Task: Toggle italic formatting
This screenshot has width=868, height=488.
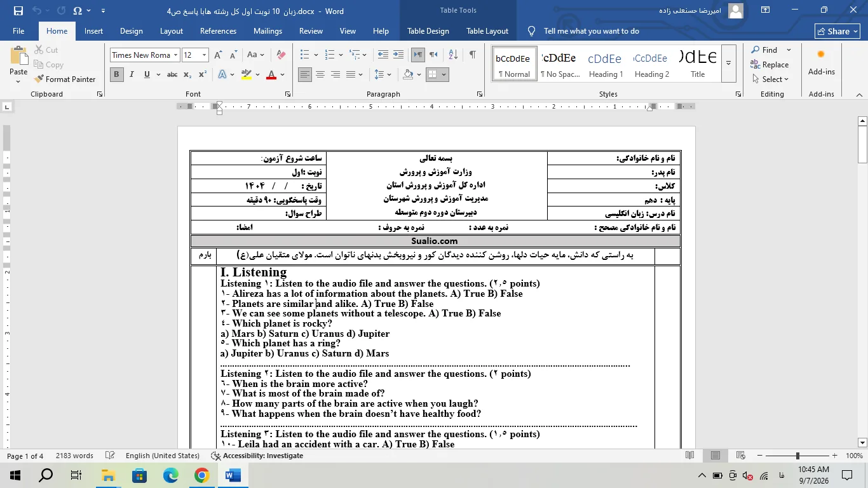Action: coord(132,75)
